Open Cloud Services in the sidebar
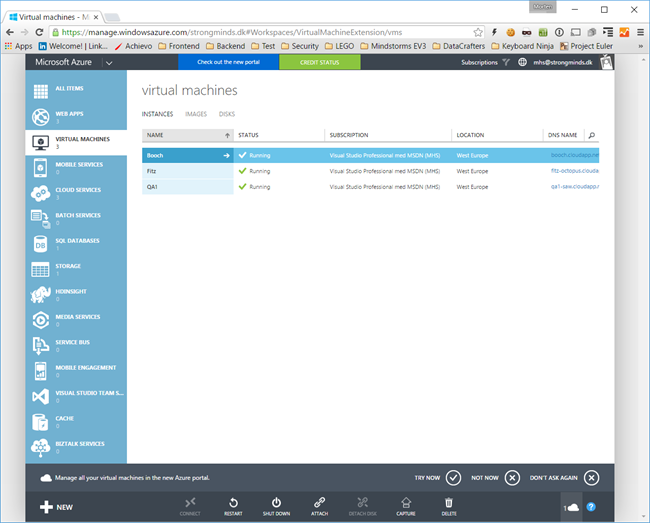This screenshot has height=523, width=650. [x=76, y=194]
